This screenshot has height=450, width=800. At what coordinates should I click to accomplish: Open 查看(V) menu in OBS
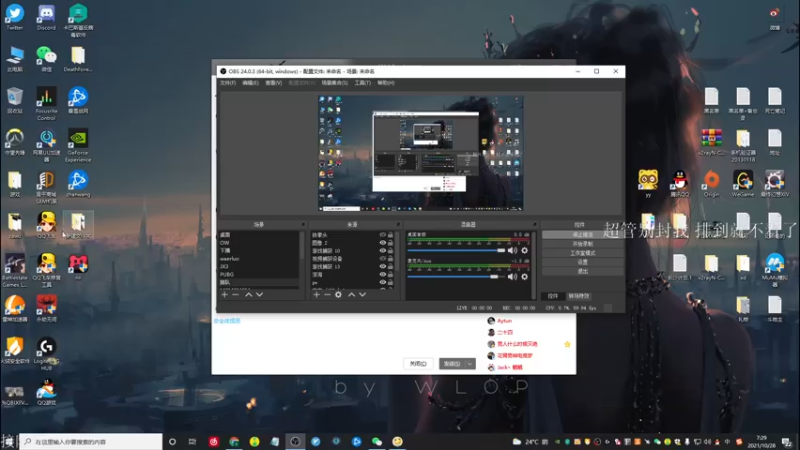pyautogui.click(x=273, y=83)
